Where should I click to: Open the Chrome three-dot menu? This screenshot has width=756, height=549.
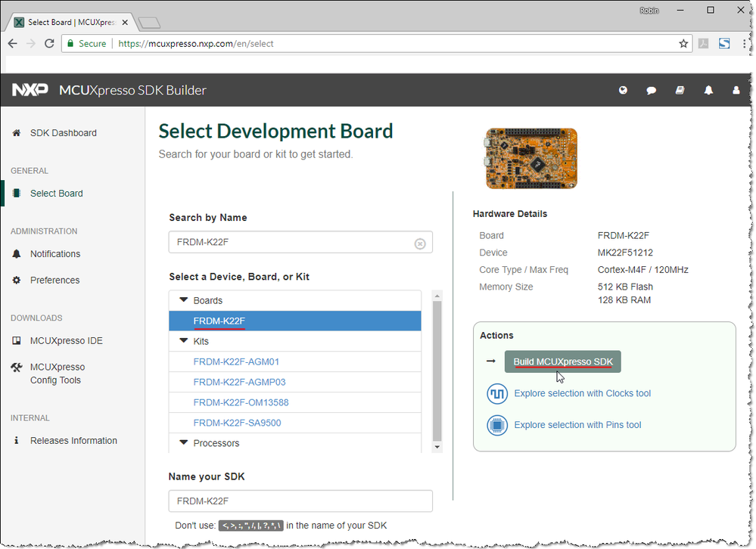coord(745,44)
